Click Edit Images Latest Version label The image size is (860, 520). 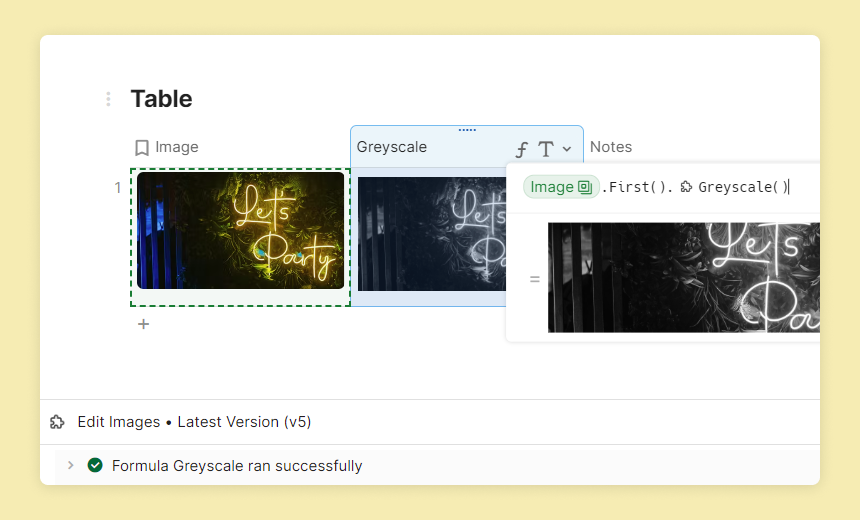click(x=194, y=422)
